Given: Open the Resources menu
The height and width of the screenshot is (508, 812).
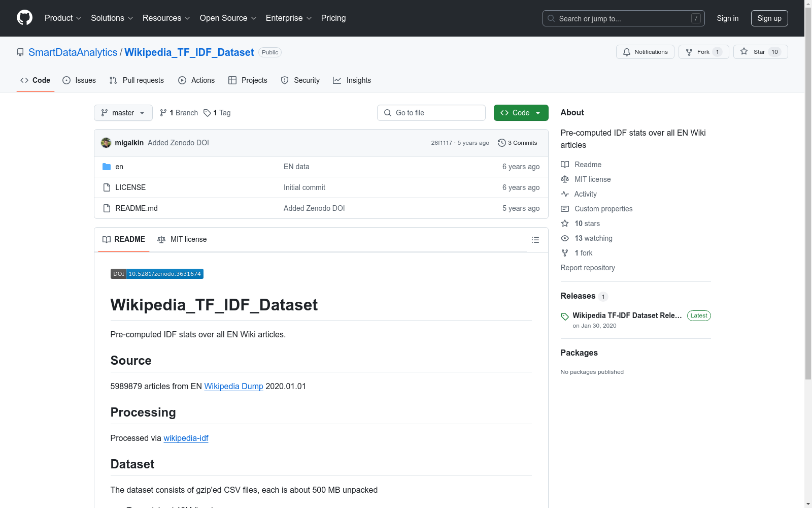Looking at the screenshot, I should (166, 18).
